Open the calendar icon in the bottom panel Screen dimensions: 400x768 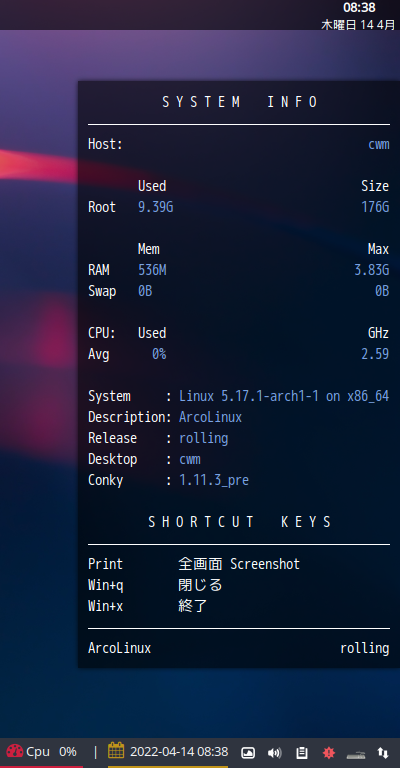coord(116,750)
